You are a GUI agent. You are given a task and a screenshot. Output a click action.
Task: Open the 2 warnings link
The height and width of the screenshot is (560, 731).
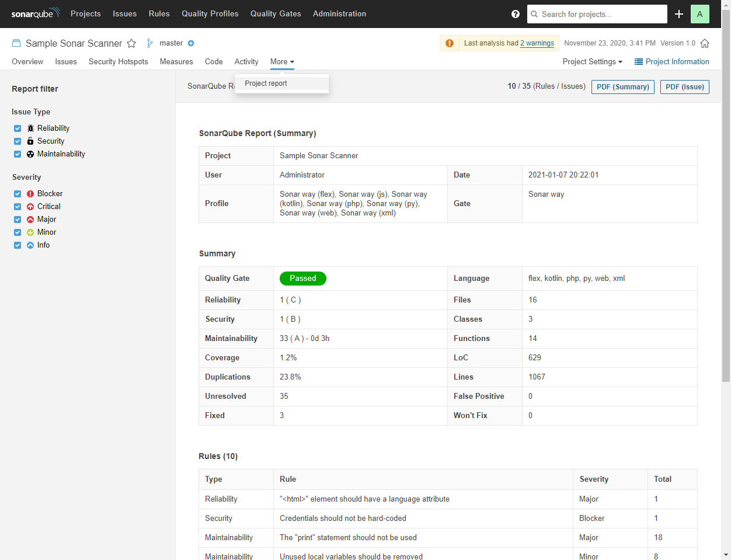tap(537, 43)
